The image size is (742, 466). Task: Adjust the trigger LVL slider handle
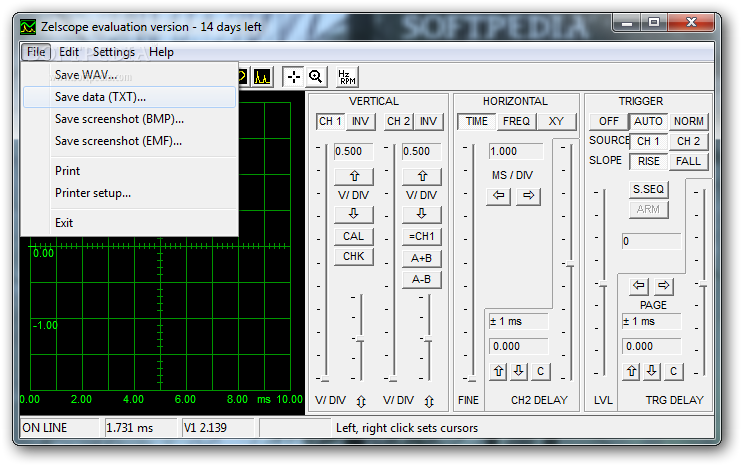pyautogui.click(x=603, y=285)
